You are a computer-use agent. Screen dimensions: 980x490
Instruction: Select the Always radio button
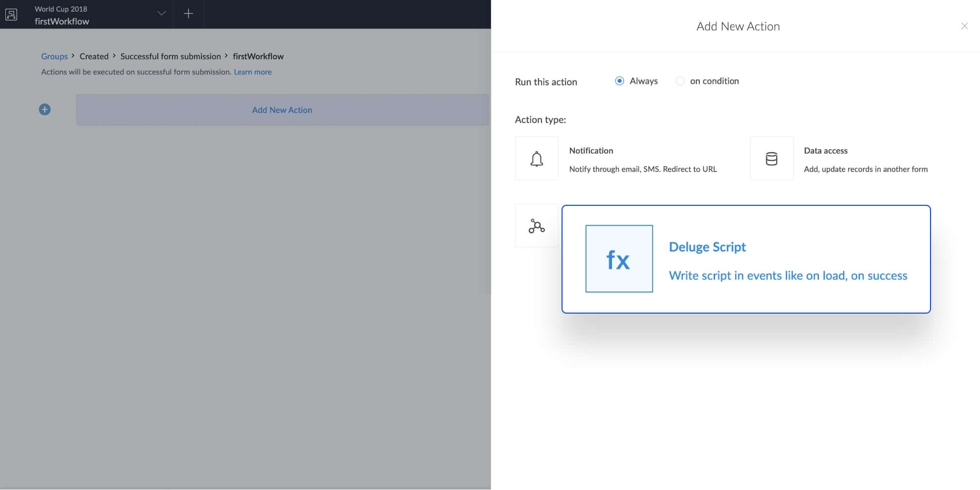pos(619,81)
